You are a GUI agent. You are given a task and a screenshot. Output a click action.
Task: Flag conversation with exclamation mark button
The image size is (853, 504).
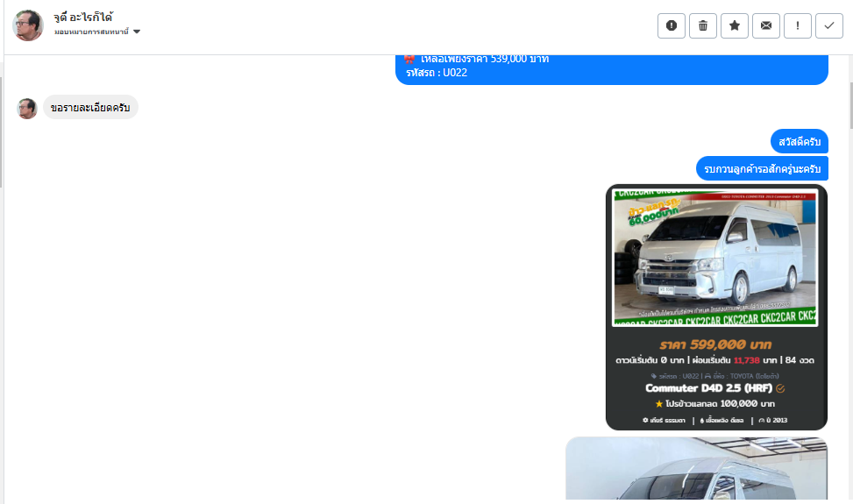798,25
